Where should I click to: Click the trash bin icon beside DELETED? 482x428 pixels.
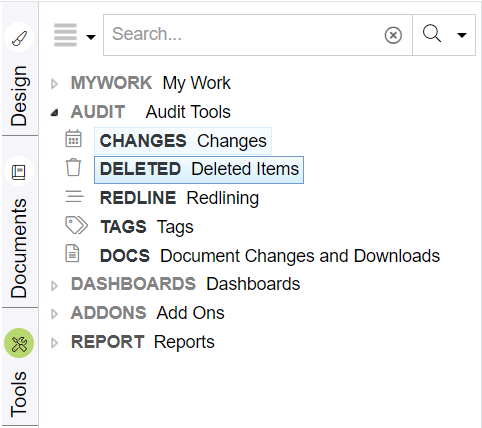[x=73, y=167]
